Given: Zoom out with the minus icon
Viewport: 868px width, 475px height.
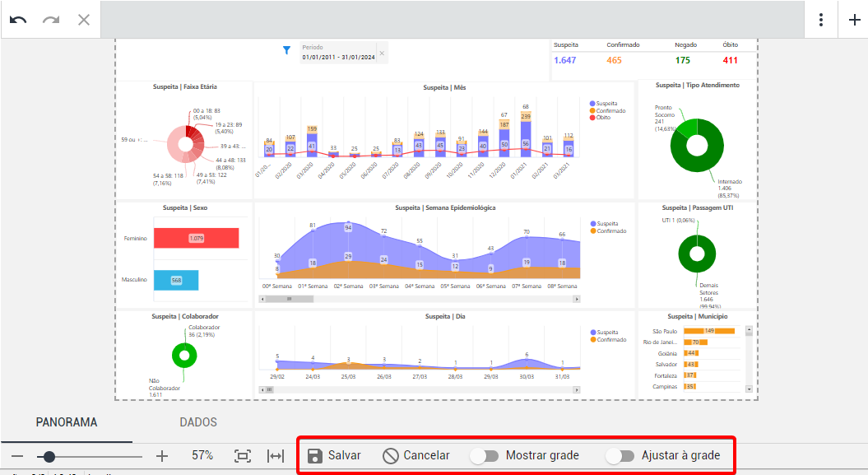Looking at the screenshot, I should pos(17,455).
